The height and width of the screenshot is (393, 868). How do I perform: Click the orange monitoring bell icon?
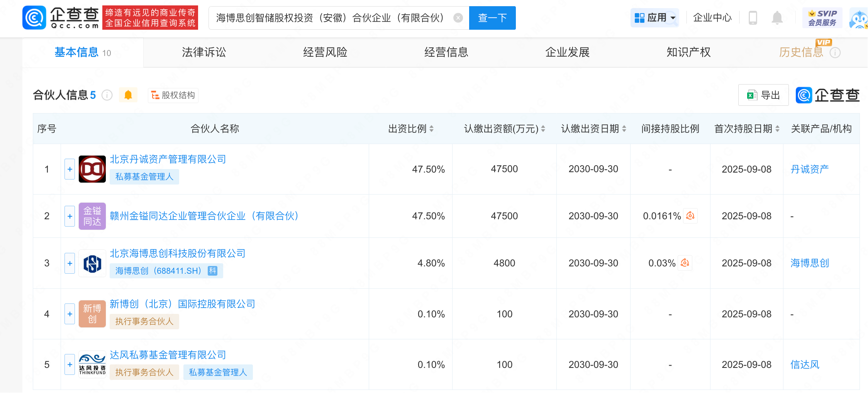coord(128,95)
